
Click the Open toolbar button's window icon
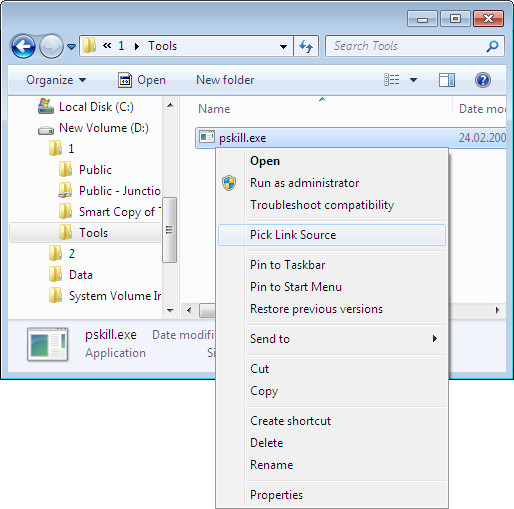coord(125,80)
